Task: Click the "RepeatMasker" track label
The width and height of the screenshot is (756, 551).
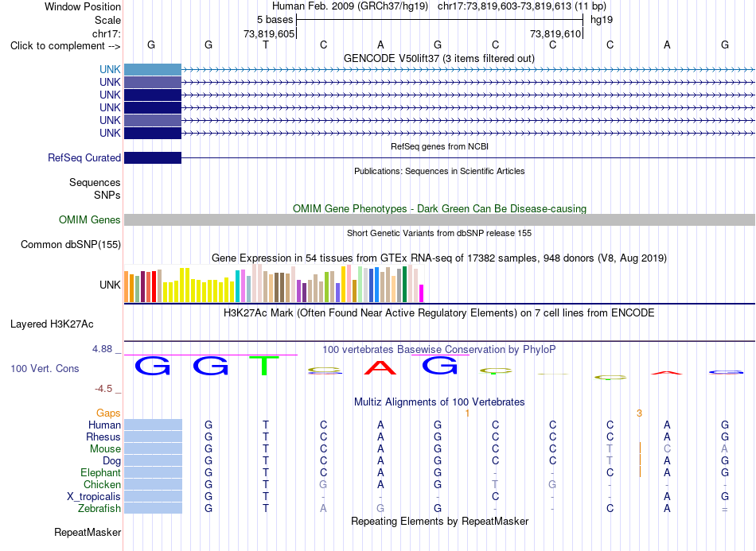Action: 88,532
